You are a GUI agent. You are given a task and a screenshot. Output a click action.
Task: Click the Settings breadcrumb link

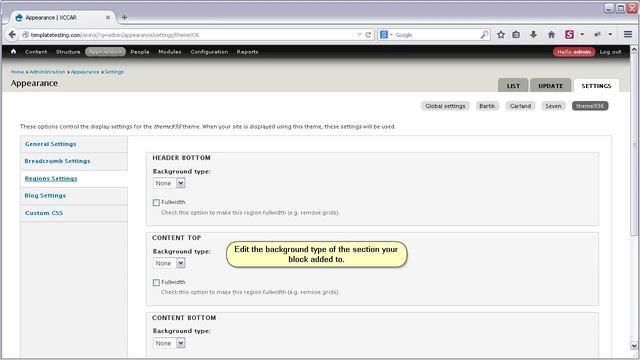[x=114, y=72]
